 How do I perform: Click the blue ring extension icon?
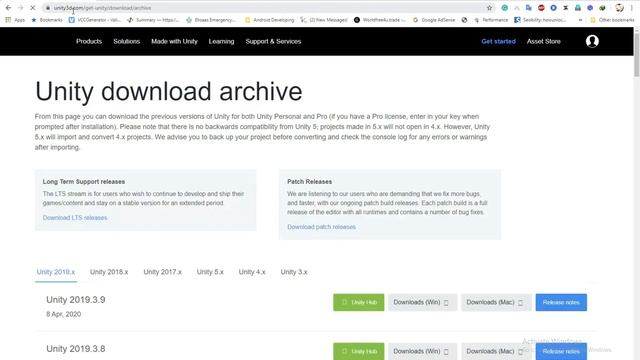tap(553, 8)
